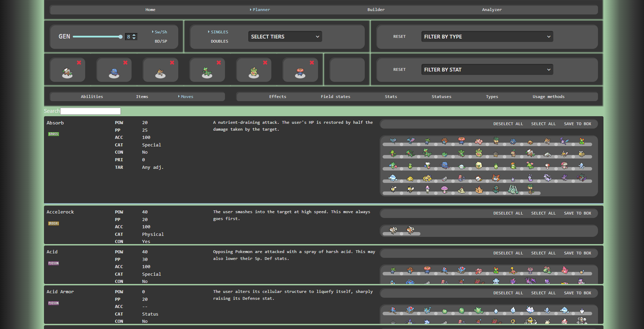The width and height of the screenshot is (644, 329).
Task: Toggle Goodra in the Absorb learner list
Action: [x=547, y=178]
